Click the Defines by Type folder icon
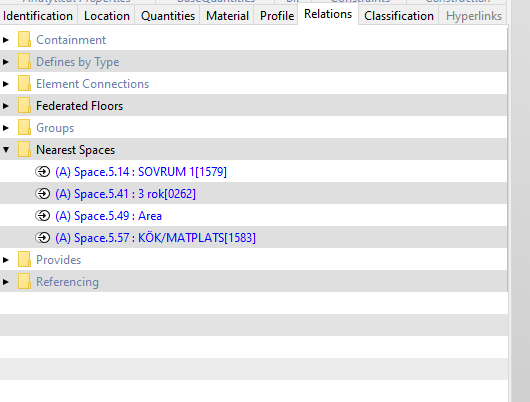This screenshot has width=530, height=402. click(24, 62)
